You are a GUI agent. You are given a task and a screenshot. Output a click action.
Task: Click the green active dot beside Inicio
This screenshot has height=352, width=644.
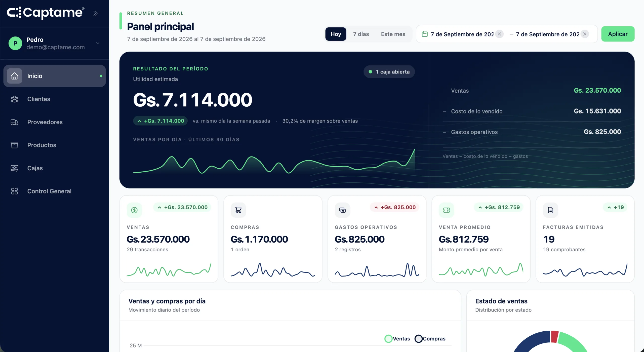[101, 76]
